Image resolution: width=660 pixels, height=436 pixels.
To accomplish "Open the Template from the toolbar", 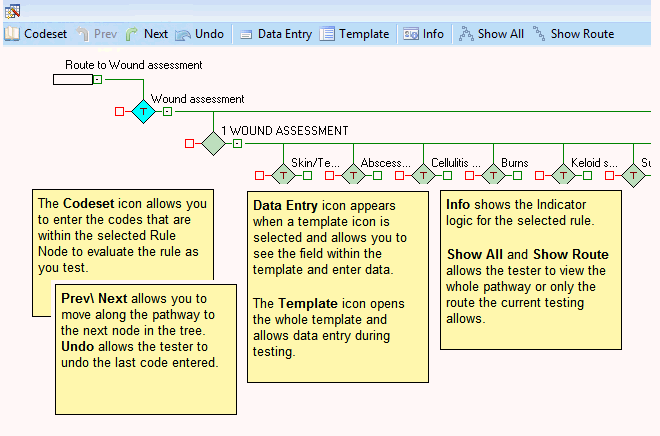I will click(x=354, y=34).
